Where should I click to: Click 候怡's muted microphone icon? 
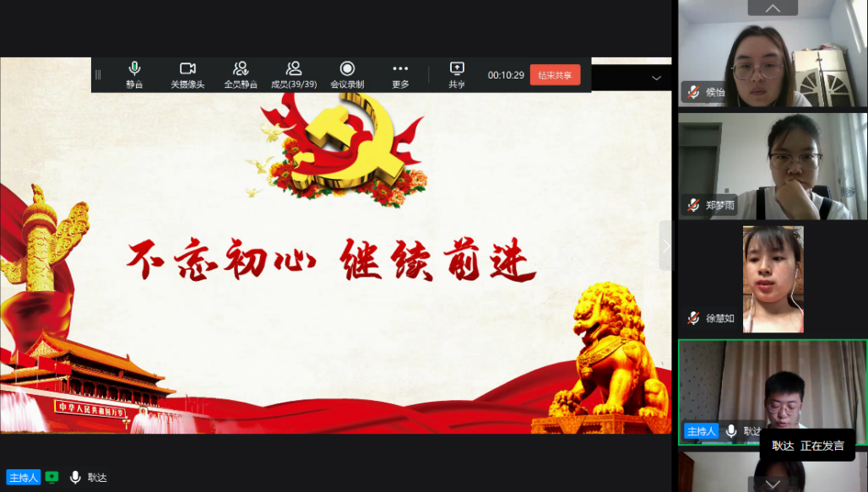coord(693,92)
